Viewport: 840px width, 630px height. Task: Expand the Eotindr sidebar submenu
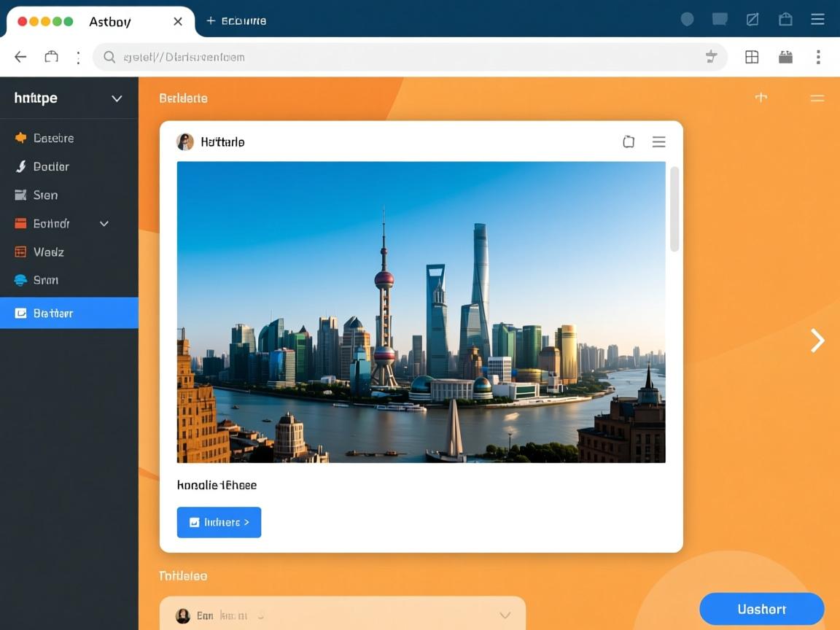(104, 224)
